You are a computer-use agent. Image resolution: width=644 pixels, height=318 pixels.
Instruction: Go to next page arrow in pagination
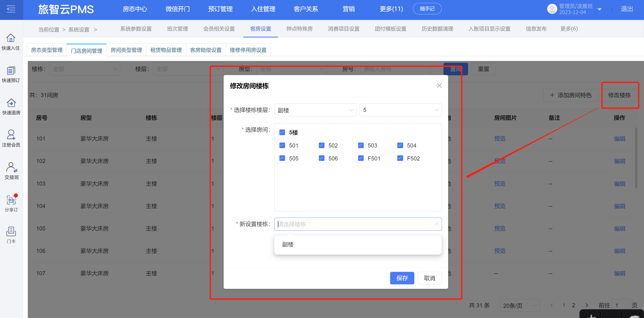[587, 305]
